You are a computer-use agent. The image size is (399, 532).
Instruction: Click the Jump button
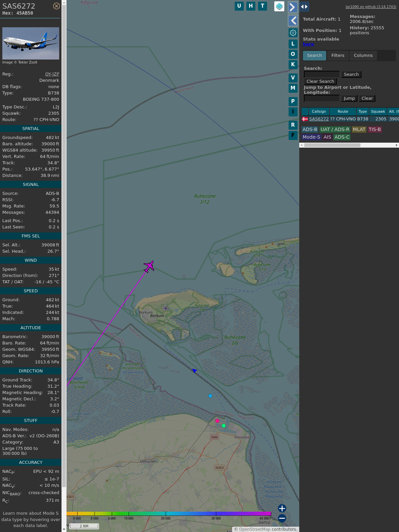point(349,98)
